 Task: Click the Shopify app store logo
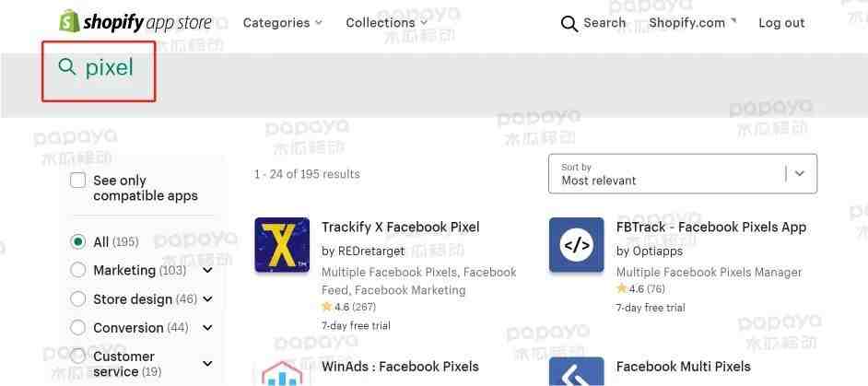(x=135, y=22)
